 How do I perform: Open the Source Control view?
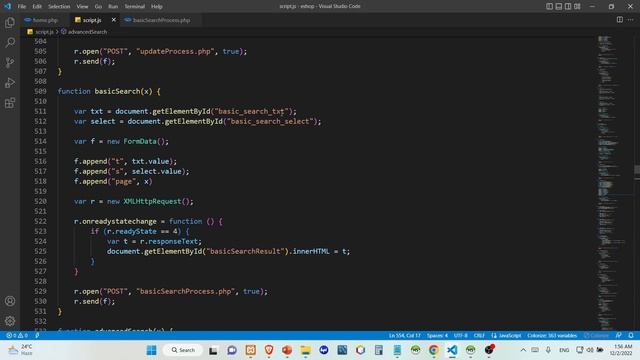(10, 62)
